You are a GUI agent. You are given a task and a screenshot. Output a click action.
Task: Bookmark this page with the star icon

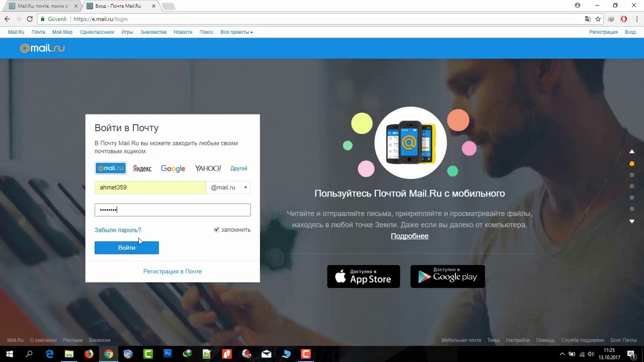click(x=598, y=19)
